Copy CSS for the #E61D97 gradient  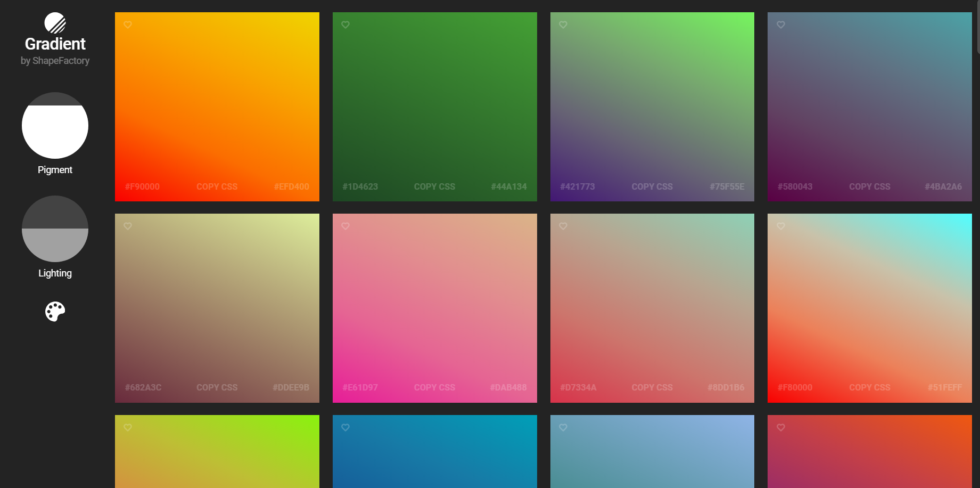coord(434,387)
